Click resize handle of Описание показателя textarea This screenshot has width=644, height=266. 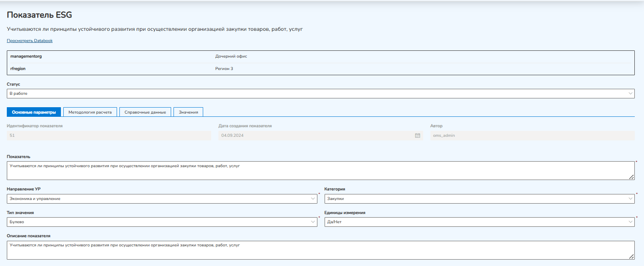pyautogui.click(x=632, y=256)
